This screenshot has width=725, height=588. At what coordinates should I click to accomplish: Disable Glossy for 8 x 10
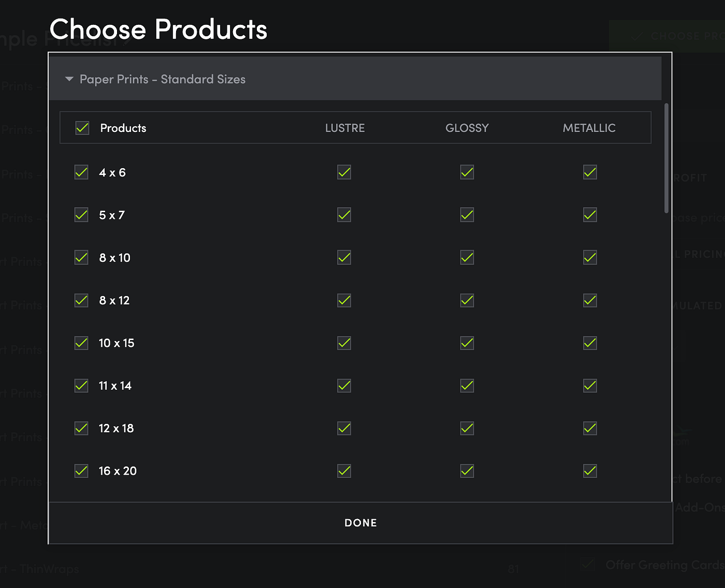(x=467, y=258)
